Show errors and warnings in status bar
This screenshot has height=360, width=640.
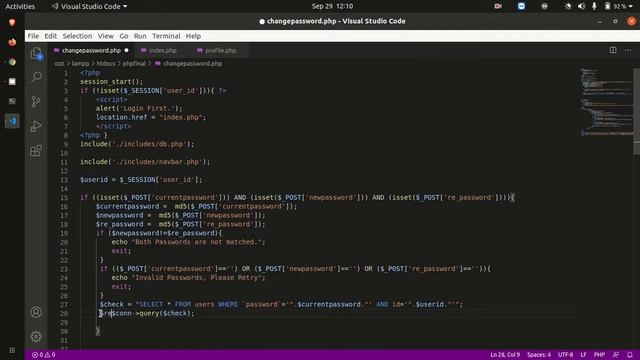coord(44,355)
